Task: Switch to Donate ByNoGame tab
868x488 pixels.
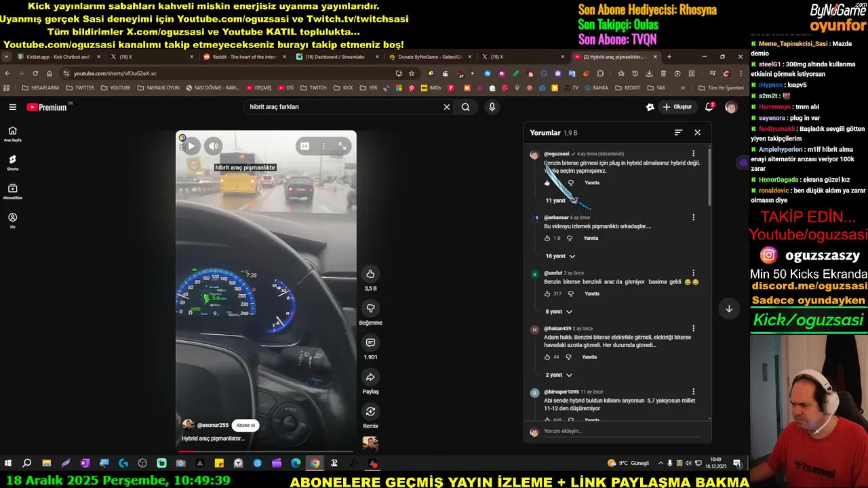Action: coord(430,57)
